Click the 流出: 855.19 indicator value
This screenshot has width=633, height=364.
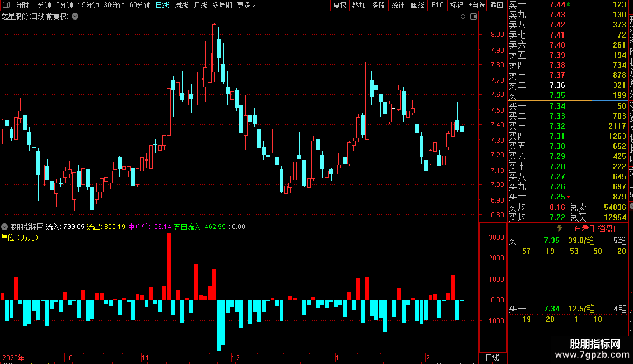tap(106, 227)
